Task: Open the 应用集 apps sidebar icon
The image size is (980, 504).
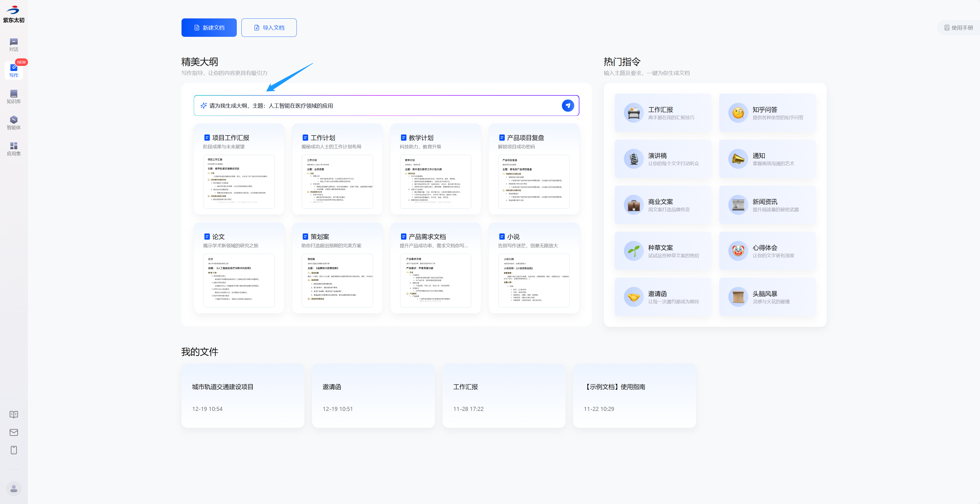Action: pos(14,149)
